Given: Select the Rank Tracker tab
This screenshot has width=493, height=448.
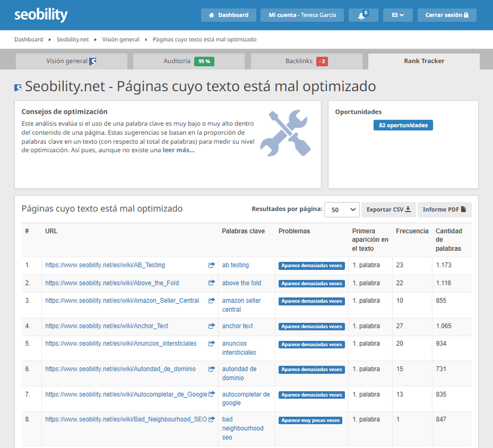Looking at the screenshot, I should tap(424, 61).
